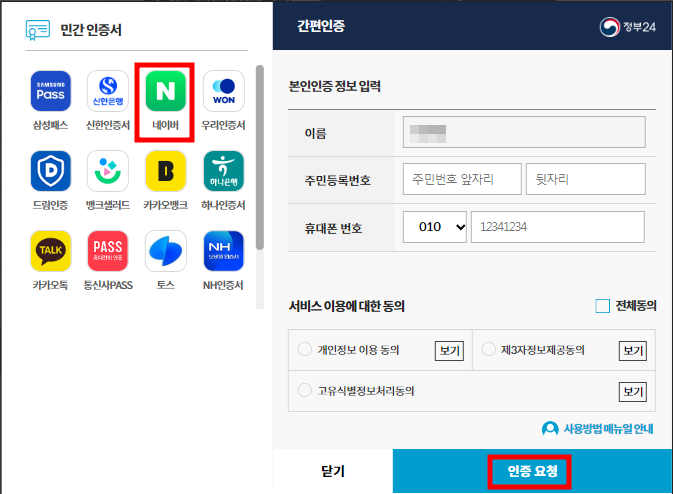Click the 닫기 close button

click(333, 471)
